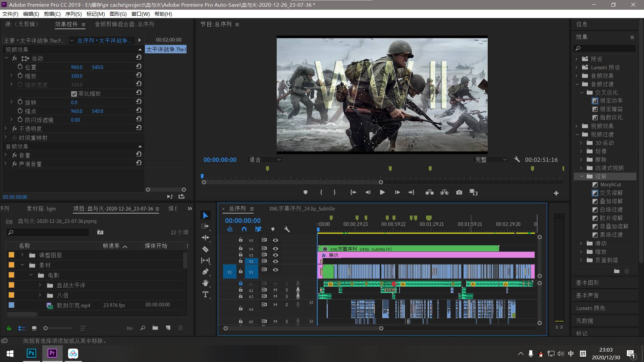Screen dimensions: 644x362
Task: Open the 文件(F) menu
Action: point(10,14)
